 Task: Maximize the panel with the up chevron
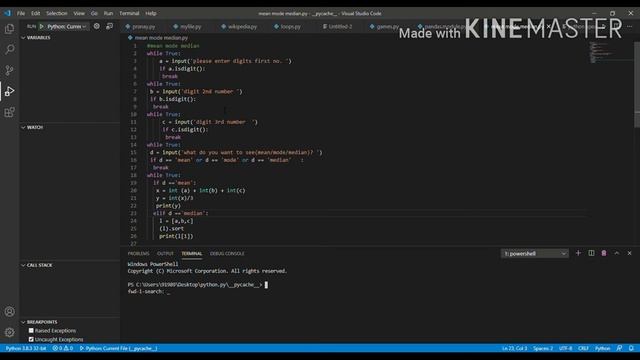pos(617,253)
